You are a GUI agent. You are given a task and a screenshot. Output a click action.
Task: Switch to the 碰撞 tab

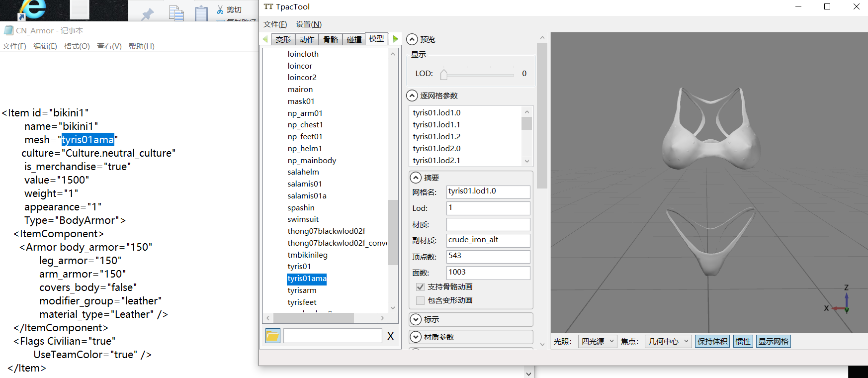[x=354, y=39]
